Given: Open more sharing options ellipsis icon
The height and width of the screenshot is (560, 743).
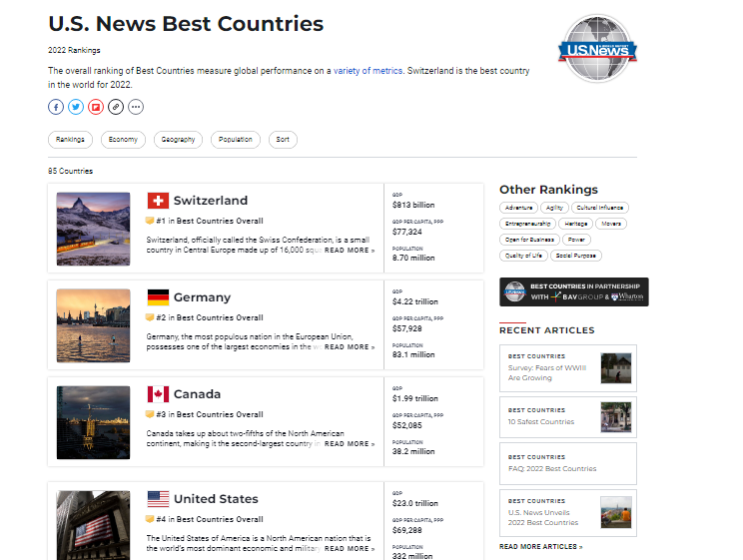Looking at the screenshot, I should pos(136,107).
